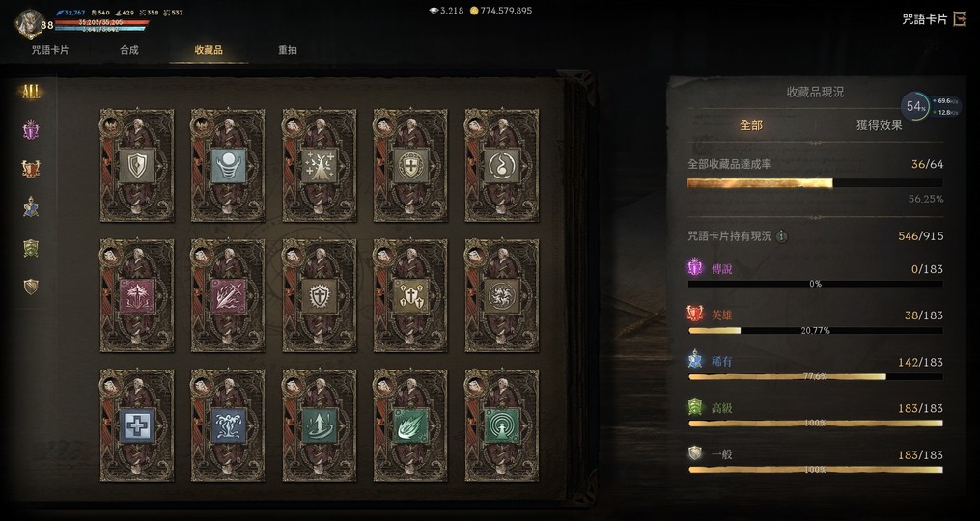Show the 獲得效果 panel tab
Image resolution: width=980 pixels, height=521 pixels.
click(x=880, y=125)
